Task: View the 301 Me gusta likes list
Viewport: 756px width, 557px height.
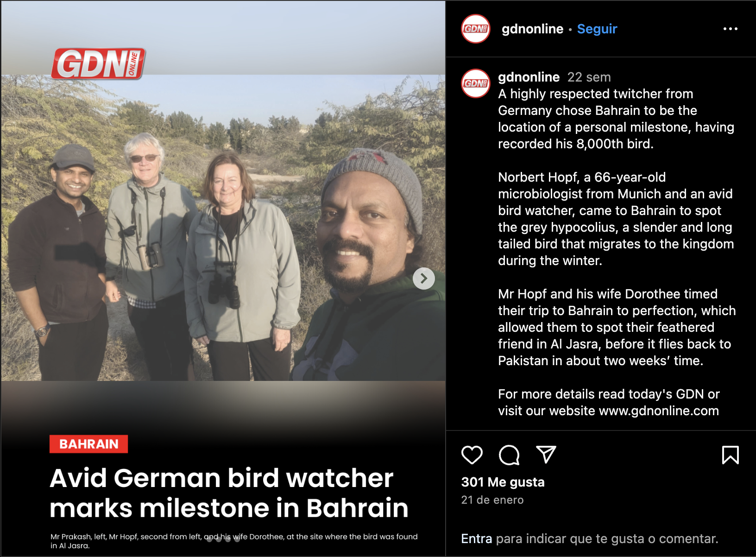Action: (x=503, y=482)
